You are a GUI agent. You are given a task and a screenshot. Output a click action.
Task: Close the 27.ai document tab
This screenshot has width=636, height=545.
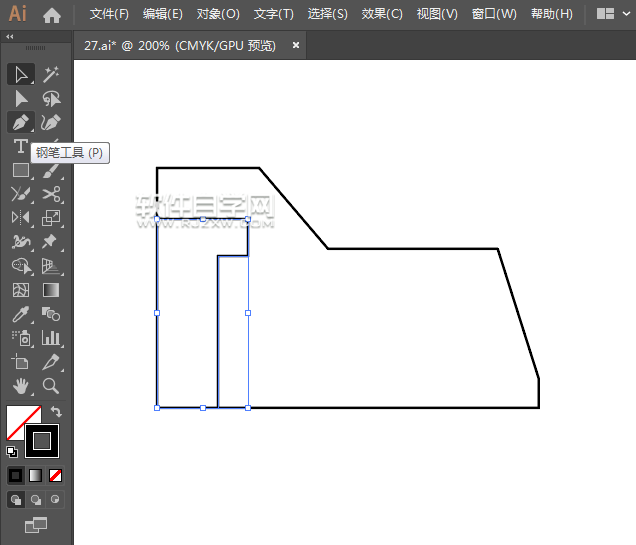tap(296, 45)
